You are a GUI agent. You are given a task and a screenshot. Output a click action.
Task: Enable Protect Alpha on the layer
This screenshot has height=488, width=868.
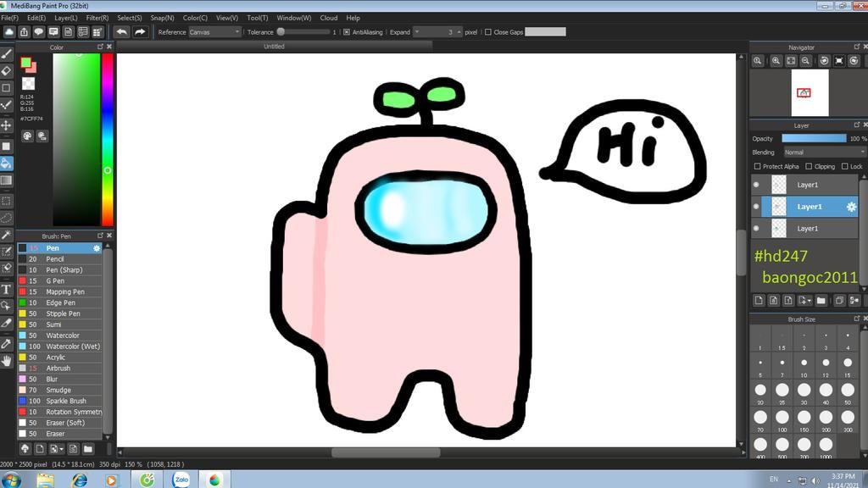757,167
